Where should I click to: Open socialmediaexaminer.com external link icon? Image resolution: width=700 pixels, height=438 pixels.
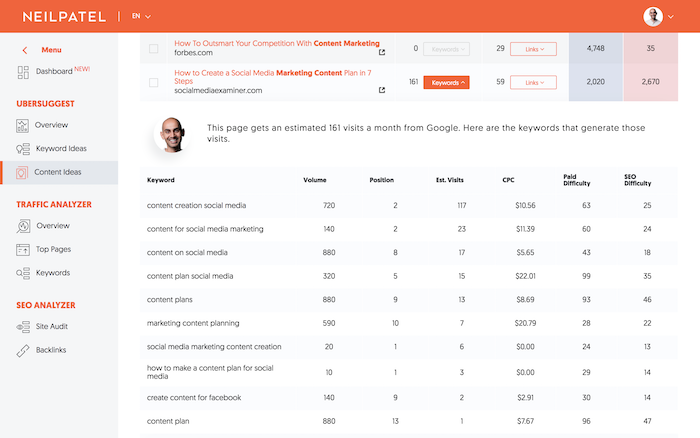[382, 90]
